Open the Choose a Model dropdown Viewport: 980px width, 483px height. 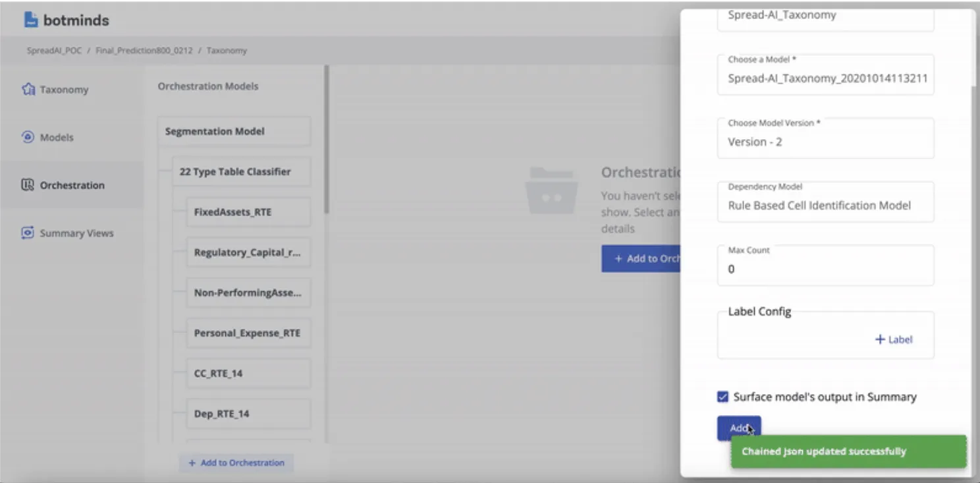coord(825,74)
